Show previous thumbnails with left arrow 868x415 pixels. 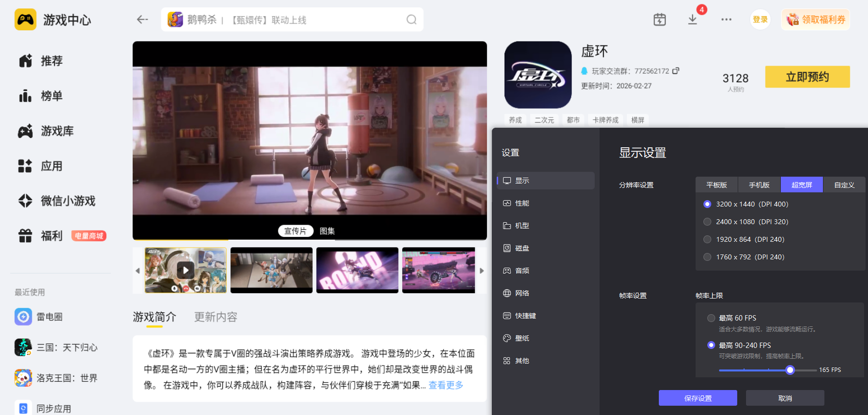click(x=138, y=271)
